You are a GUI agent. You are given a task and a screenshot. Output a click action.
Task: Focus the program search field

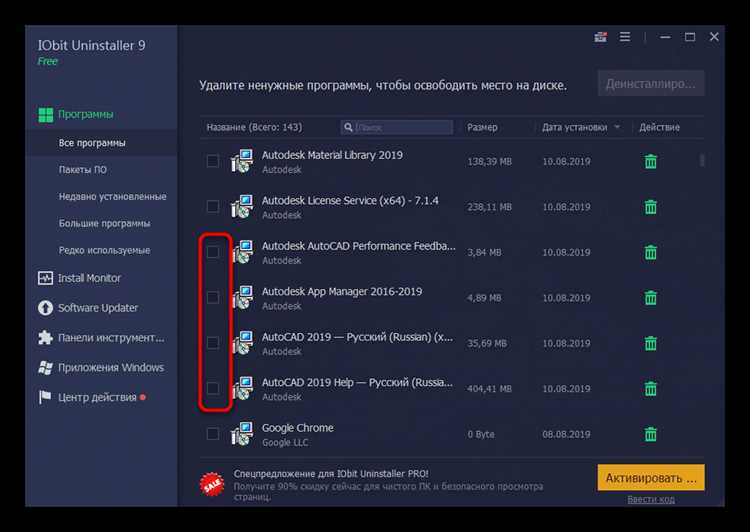click(x=397, y=127)
